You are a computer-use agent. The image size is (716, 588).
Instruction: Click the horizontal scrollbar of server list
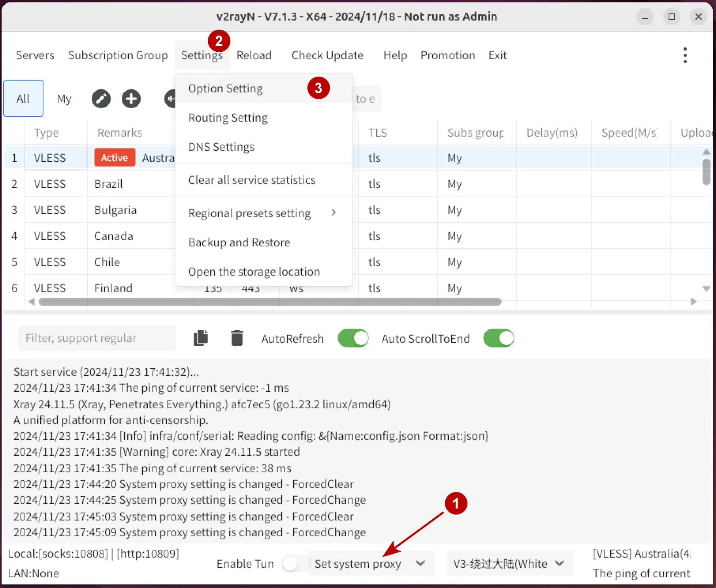point(270,302)
